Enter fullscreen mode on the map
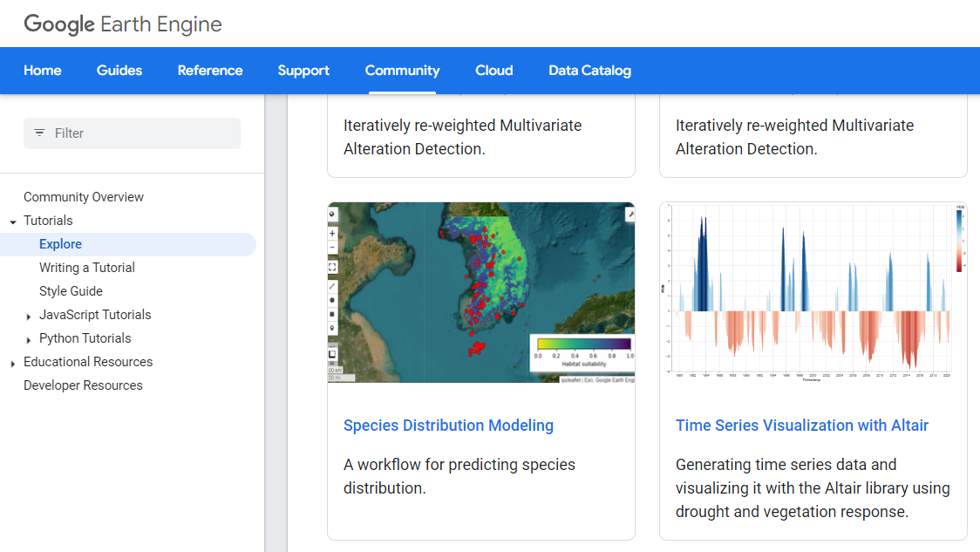 point(332,266)
